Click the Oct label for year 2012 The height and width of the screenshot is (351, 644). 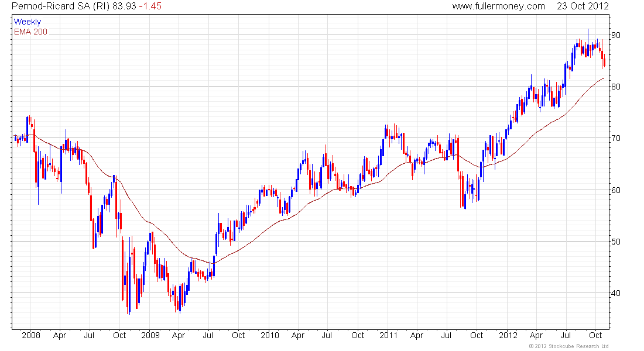point(595,335)
